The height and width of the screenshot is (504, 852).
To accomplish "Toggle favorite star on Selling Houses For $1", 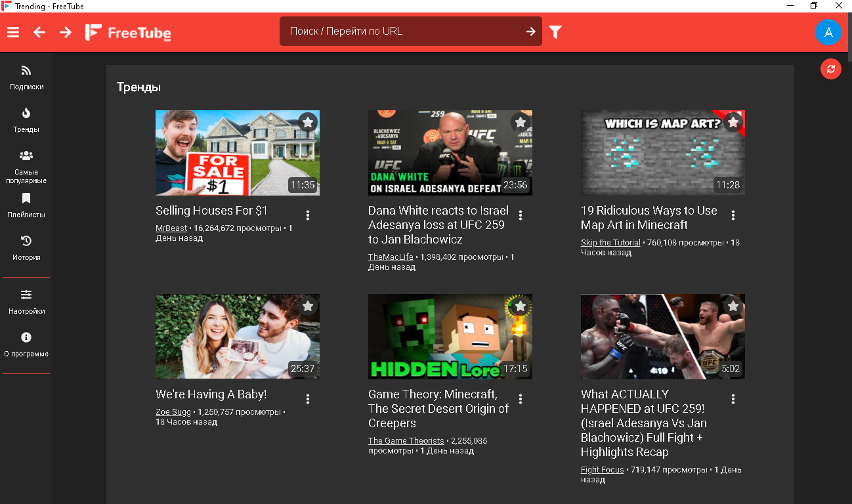I will click(308, 122).
